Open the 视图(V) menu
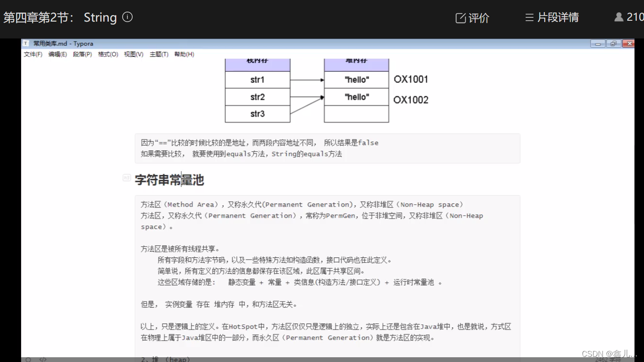 pos(133,54)
